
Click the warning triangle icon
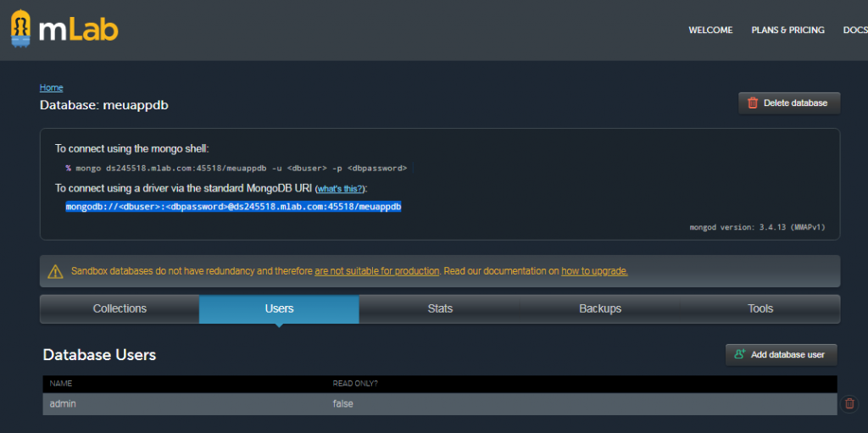pos(56,272)
